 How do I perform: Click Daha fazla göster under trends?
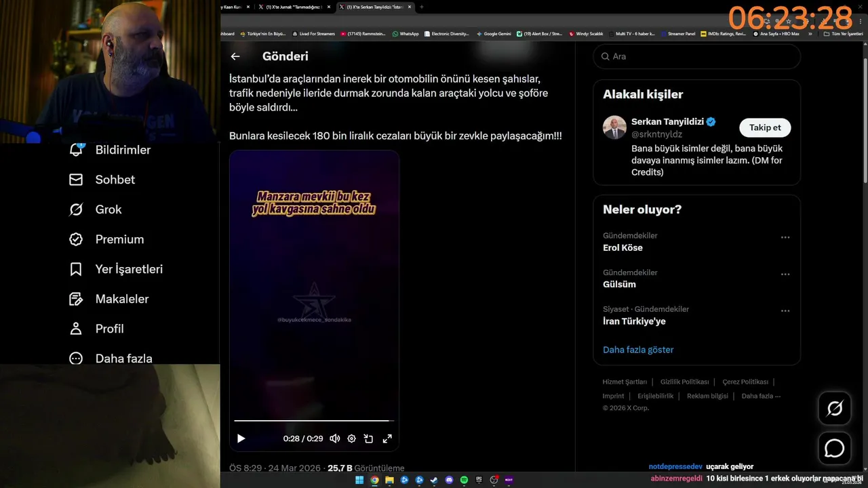pos(638,350)
